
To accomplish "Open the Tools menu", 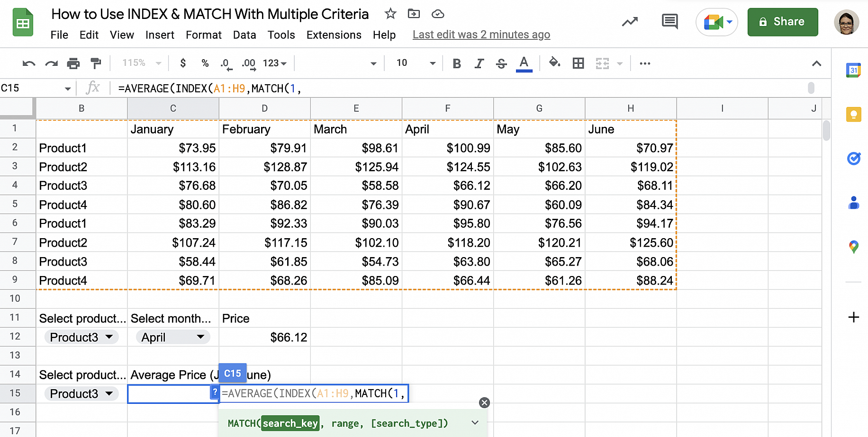I will point(281,35).
